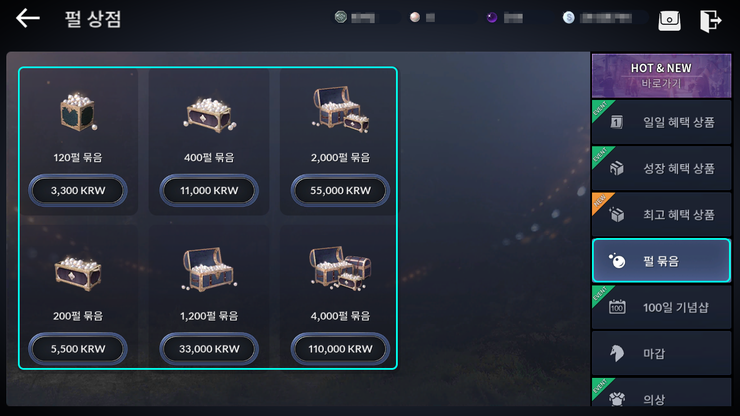Viewport: 740px width, 416px height.
Task: Switch to 일일 혜택 상품 category
Action: coord(661,122)
